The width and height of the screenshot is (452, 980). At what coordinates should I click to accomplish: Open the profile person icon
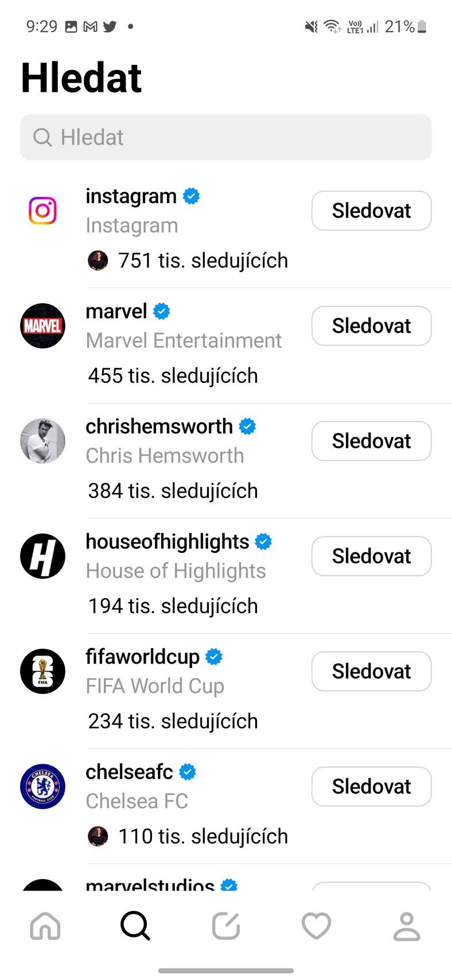coord(407,925)
